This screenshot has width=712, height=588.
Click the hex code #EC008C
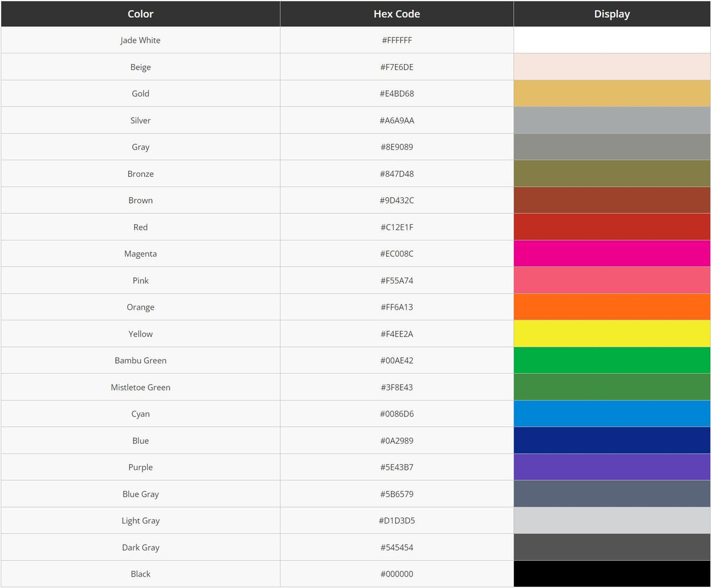pos(397,254)
